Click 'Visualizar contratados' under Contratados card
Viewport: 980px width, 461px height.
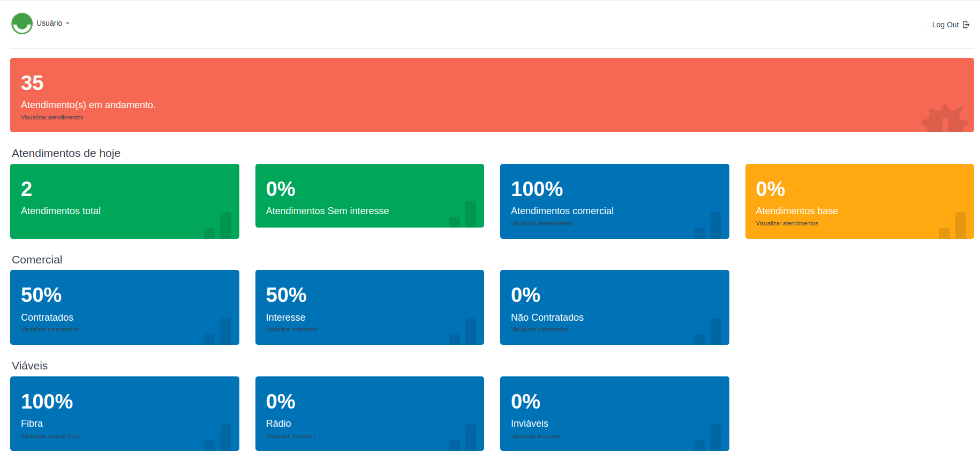pos(49,329)
